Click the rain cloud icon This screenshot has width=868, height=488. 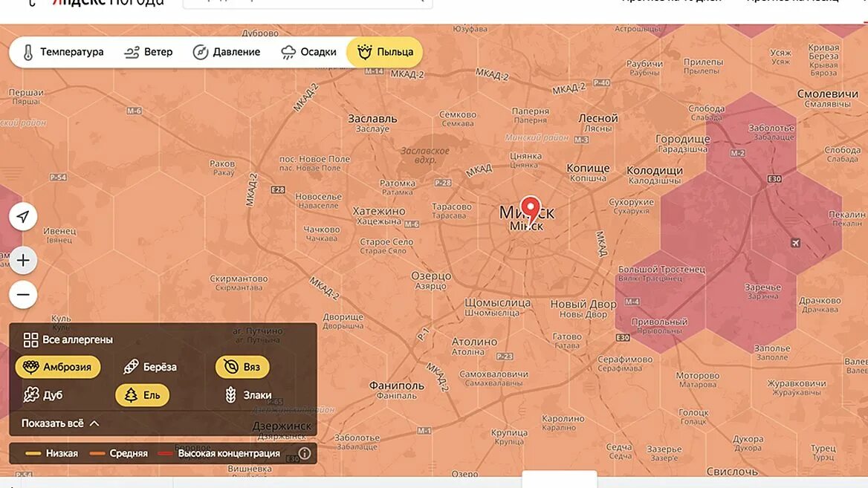[x=288, y=53]
